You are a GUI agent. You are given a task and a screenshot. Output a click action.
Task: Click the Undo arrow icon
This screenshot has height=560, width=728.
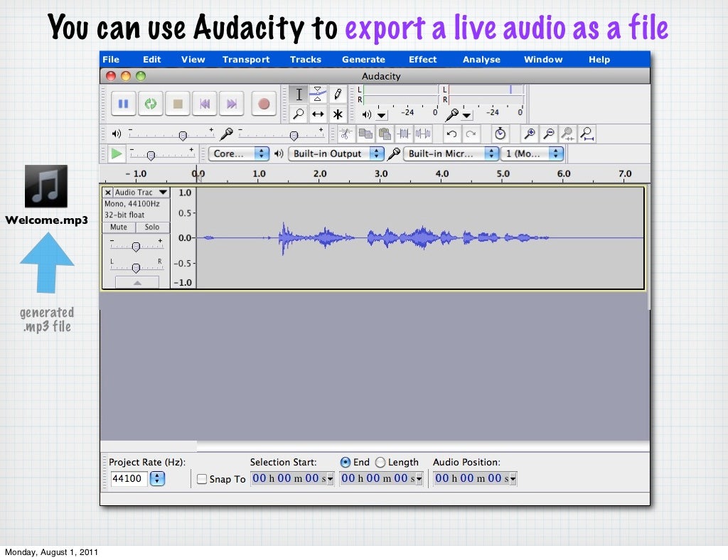(x=451, y=134)
